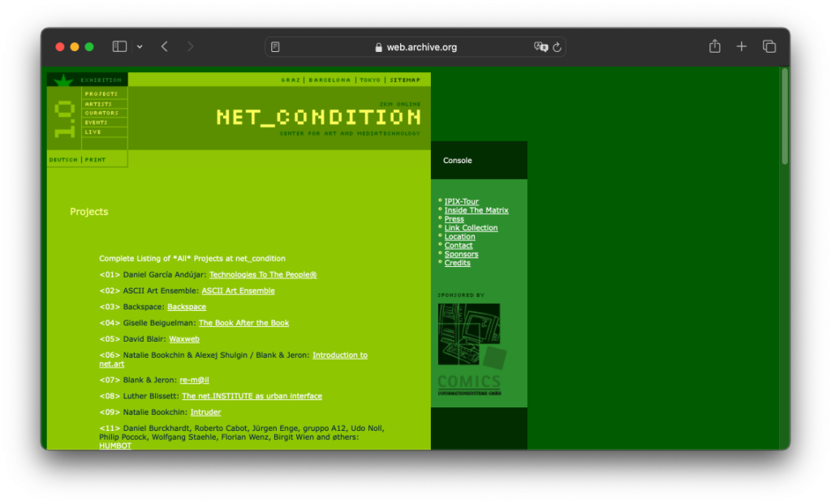
Task: Switch the page to Deutsch
Action: tap(63, 160)
